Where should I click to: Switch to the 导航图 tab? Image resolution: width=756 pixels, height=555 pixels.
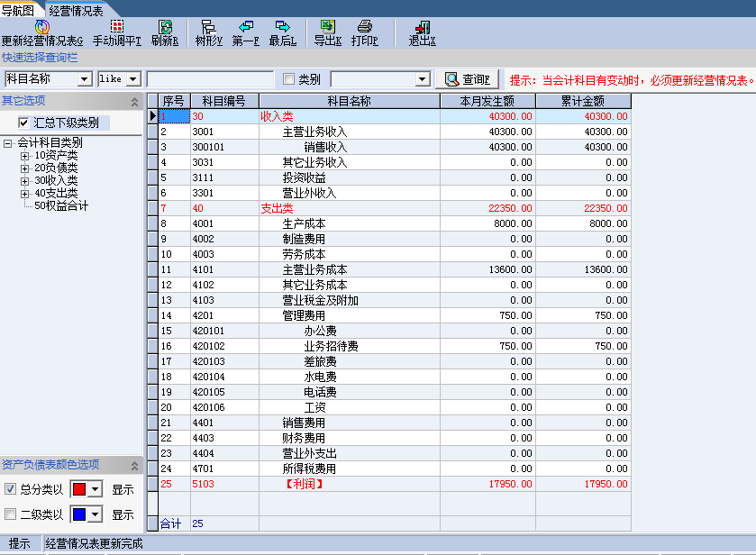(x=17, y=9)
